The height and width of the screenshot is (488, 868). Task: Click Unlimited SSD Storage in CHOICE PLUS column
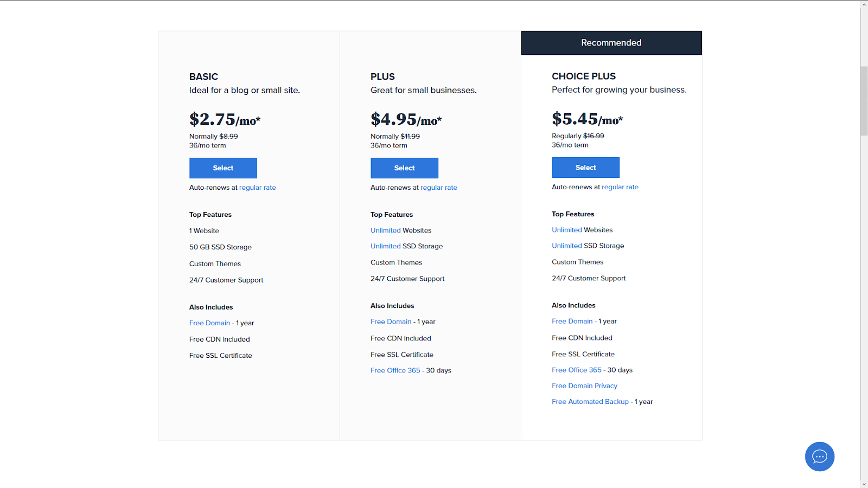pyautogui.click(x=566, y=245)
